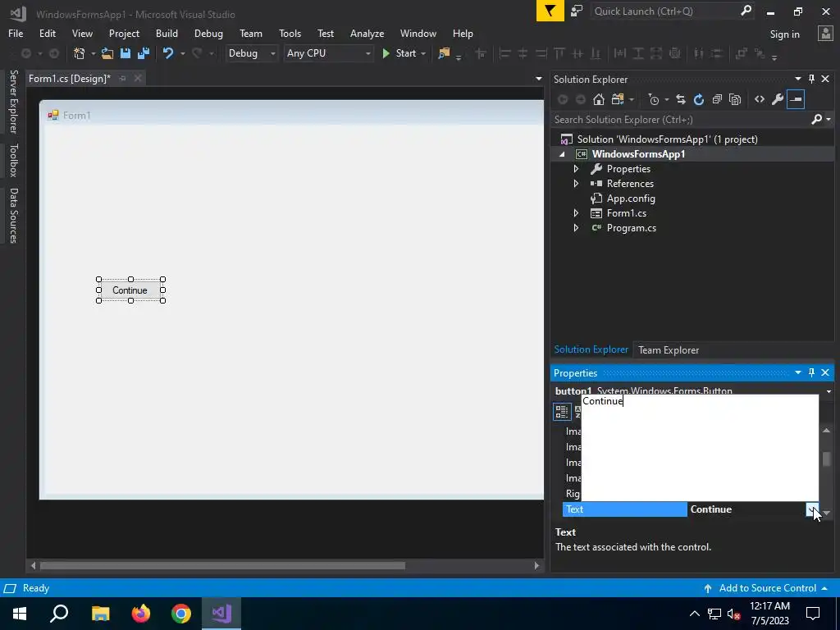Screen dimensions: 840x630
Task: Launch Chrome from the taskbar
Action: (x=181, y=614)
